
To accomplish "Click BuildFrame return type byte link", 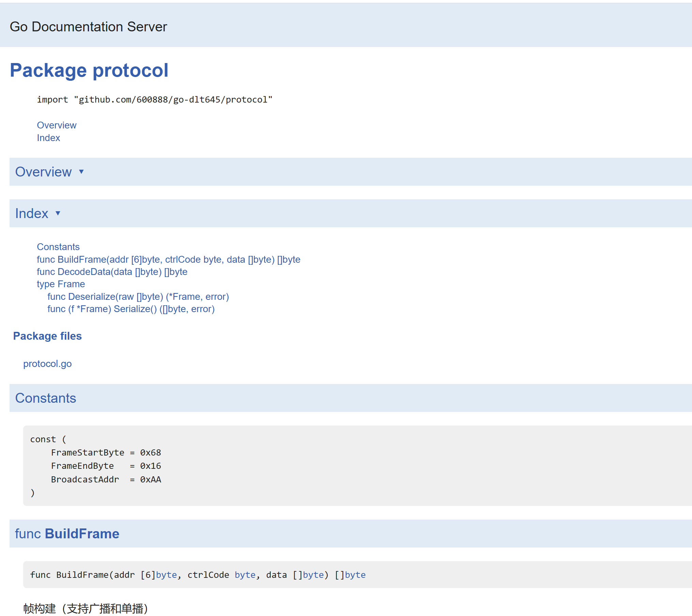I will click(355, 575).
